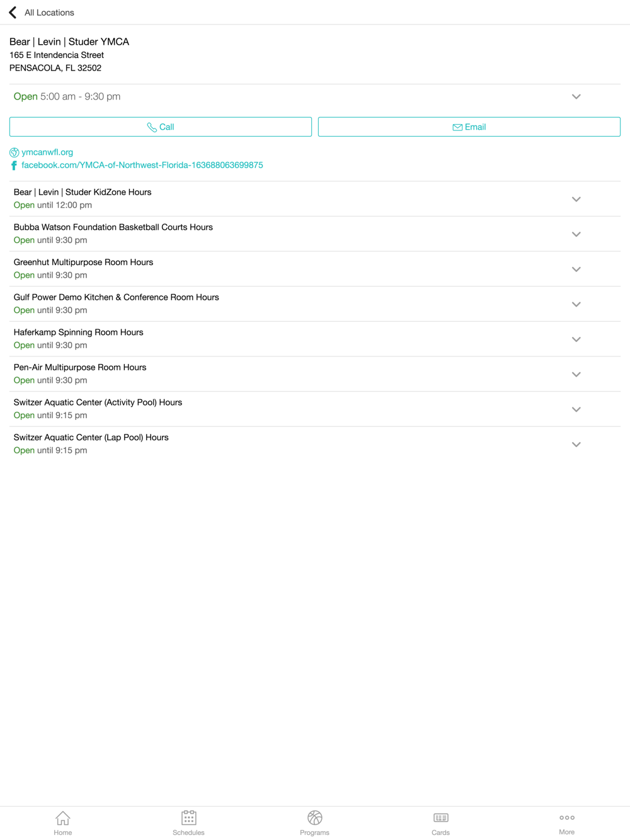Call the Bear Levin Studer YMCA
Image resolution: width=630 pixels, height=840 pixels.
(x=161, y=127)
